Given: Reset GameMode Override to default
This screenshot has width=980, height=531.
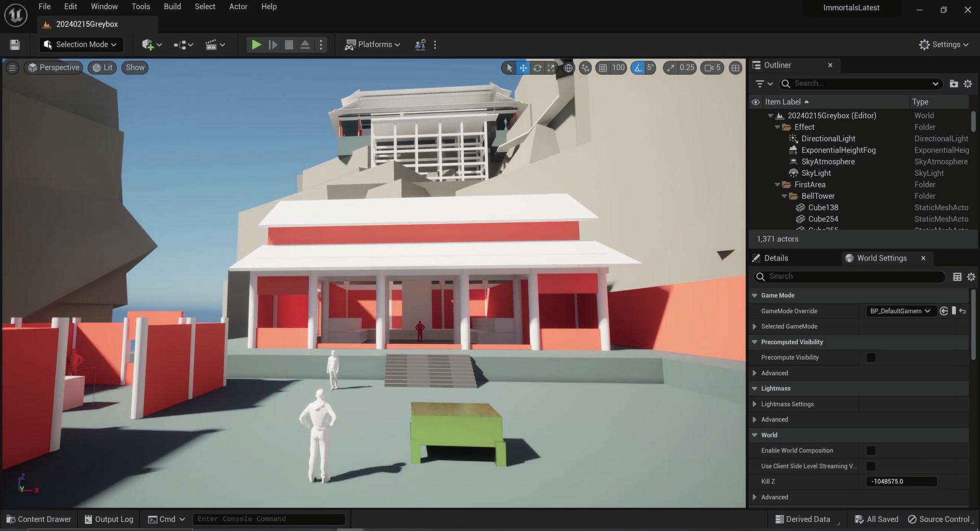Looking at the screenshot, I should point(963,311).
